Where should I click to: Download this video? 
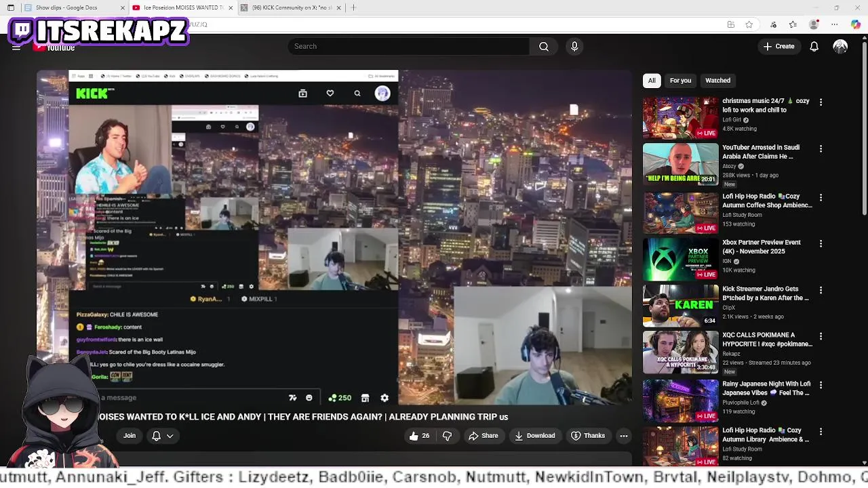point(534,436)
